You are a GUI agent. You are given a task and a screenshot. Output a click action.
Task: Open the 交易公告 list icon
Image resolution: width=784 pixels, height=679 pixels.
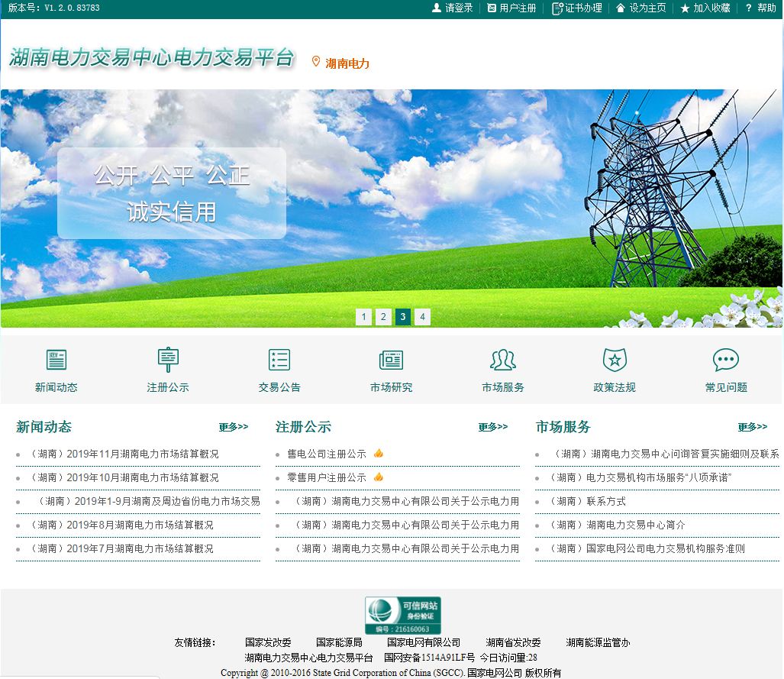(279, 360)
